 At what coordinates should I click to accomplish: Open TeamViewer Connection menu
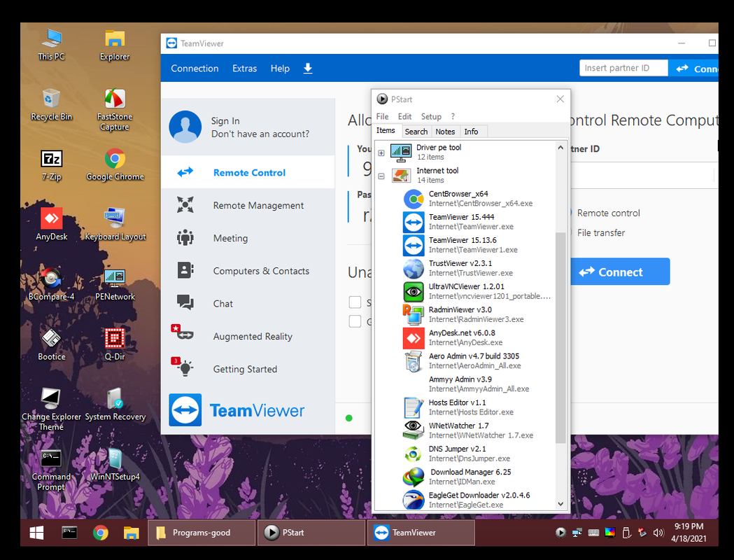(195, 69)
